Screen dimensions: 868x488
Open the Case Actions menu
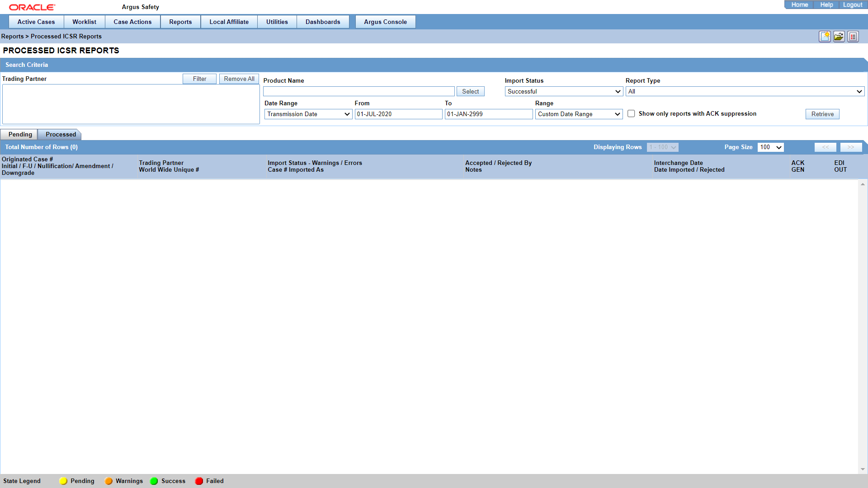132,22
